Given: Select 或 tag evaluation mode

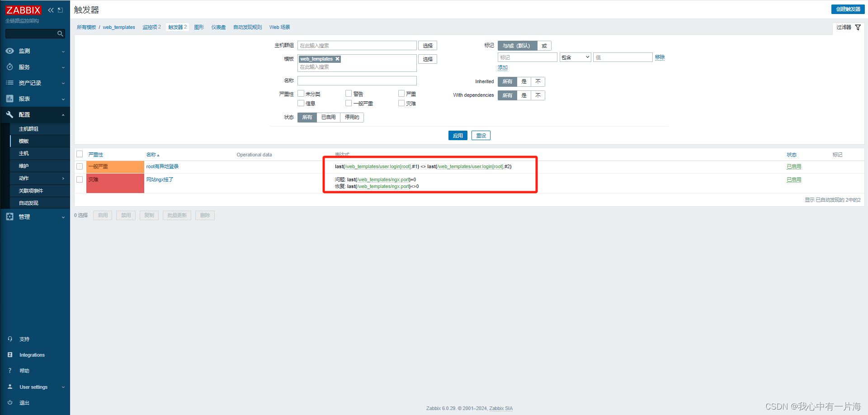Looking at the screenshot, I should click(x=544, y=46).
